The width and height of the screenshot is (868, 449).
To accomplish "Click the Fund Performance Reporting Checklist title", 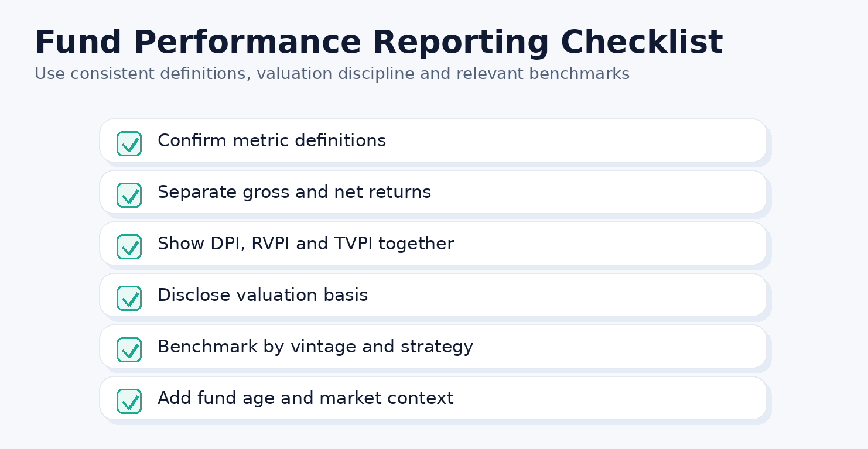I will point(378,43).
